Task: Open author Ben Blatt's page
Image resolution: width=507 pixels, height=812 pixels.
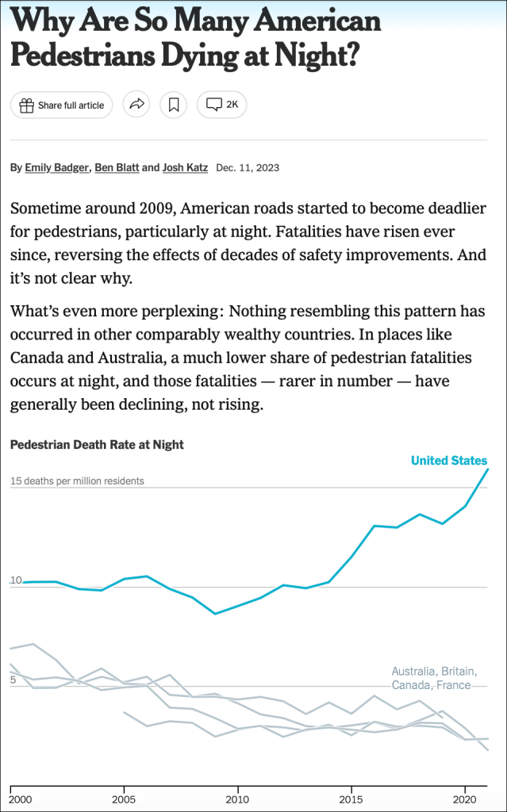Action: click(117, 168)
